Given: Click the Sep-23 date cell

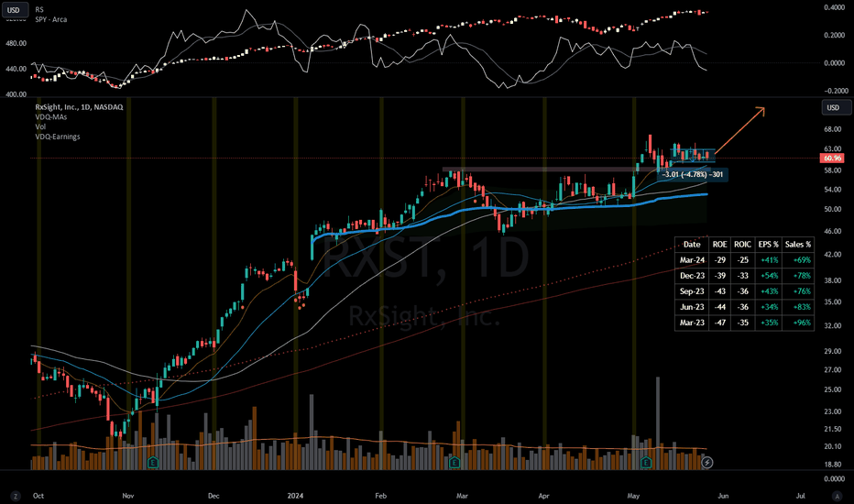Looking at the screenshot, I should click(x=692, y=291).
